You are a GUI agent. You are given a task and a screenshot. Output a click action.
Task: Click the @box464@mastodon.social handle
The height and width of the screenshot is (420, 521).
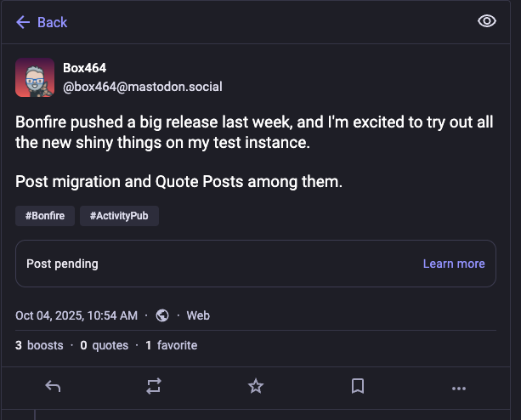(x=143, y=87)
